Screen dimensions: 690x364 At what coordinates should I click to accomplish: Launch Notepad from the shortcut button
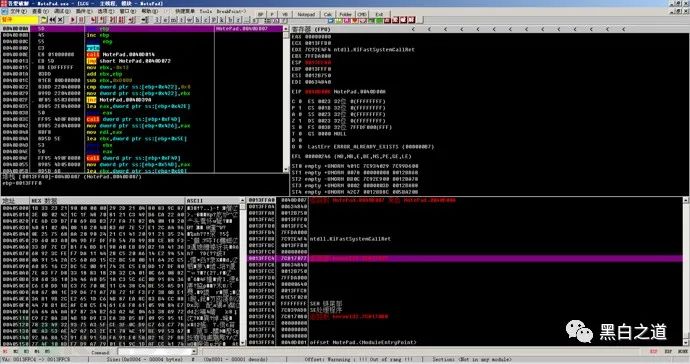pyautogui.click(x=306, y=14)
